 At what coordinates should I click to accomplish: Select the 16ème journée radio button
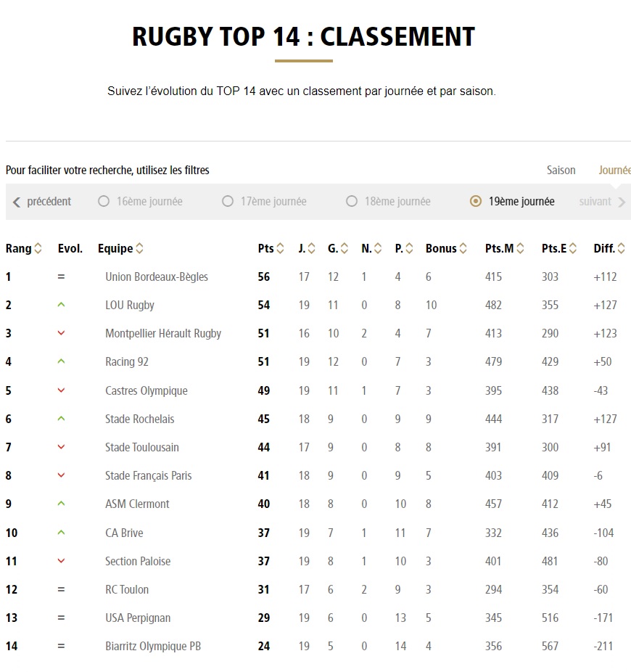(104, 202)
